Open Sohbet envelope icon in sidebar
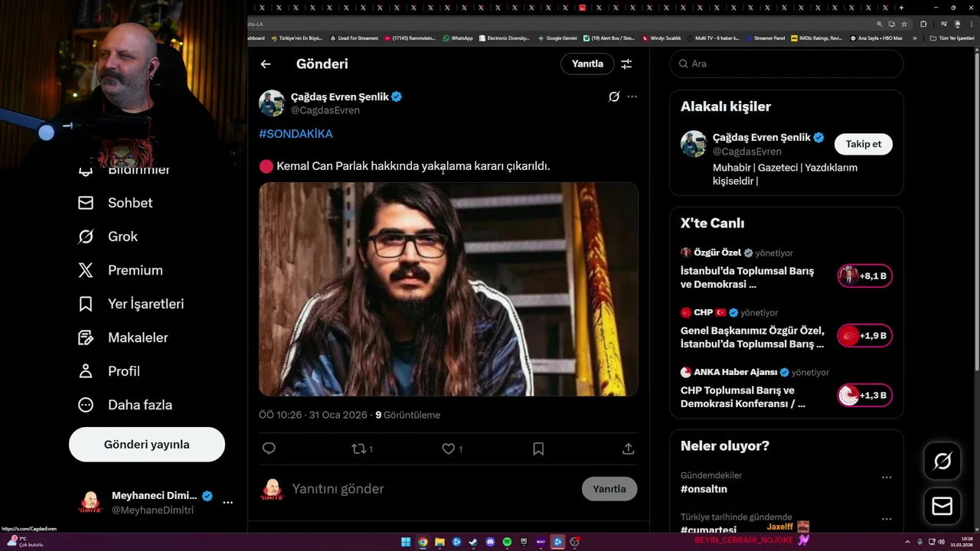This screenshot has height=551, width=980. [x=86, y=203]
